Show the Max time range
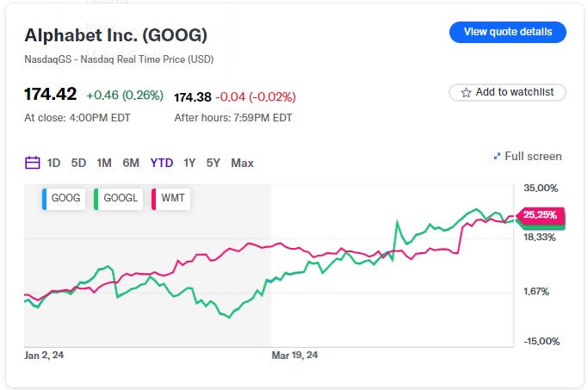Screen dimensions: 588x390 tap(242, 163)
